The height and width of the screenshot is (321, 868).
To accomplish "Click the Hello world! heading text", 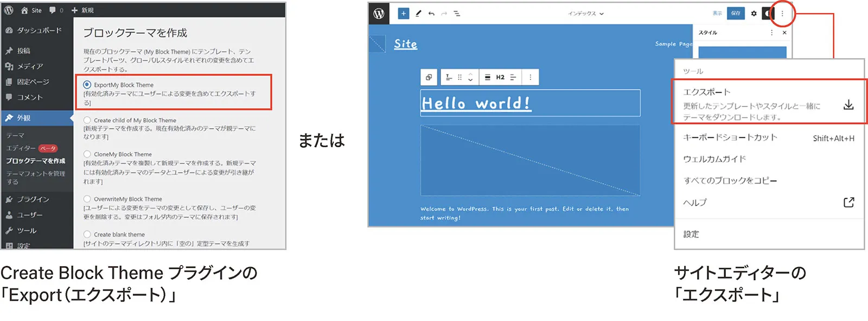I will pyautogui.click(x=476, y=103).
